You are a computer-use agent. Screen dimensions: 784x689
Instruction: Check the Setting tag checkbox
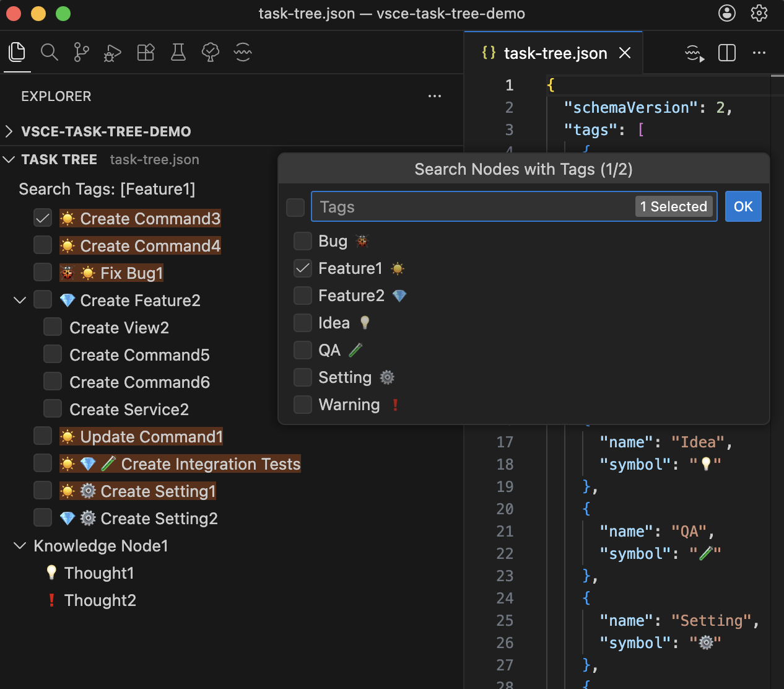click(x=303, y=377)
